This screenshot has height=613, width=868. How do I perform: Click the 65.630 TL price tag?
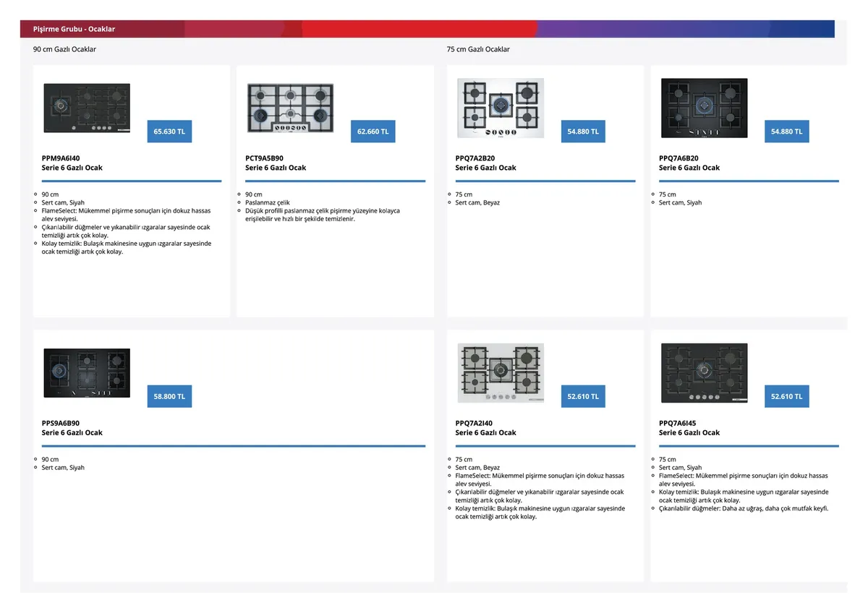click(x=169, y=132)
